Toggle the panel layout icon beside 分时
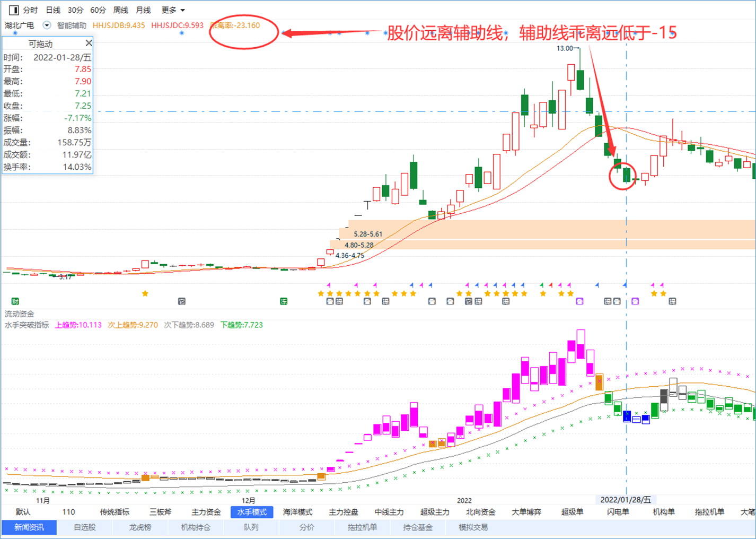The width and height of the screenshot is (756, 539). pos(14,10)
